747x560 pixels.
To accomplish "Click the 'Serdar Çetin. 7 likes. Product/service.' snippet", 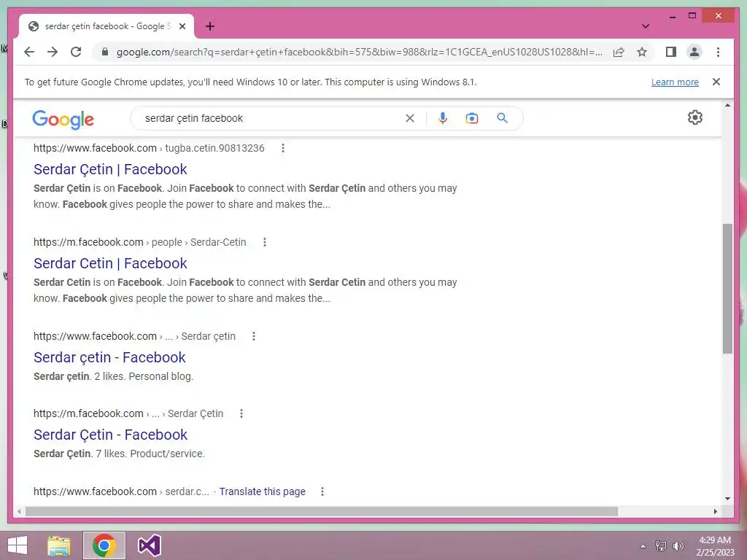I will click(119, 454).
